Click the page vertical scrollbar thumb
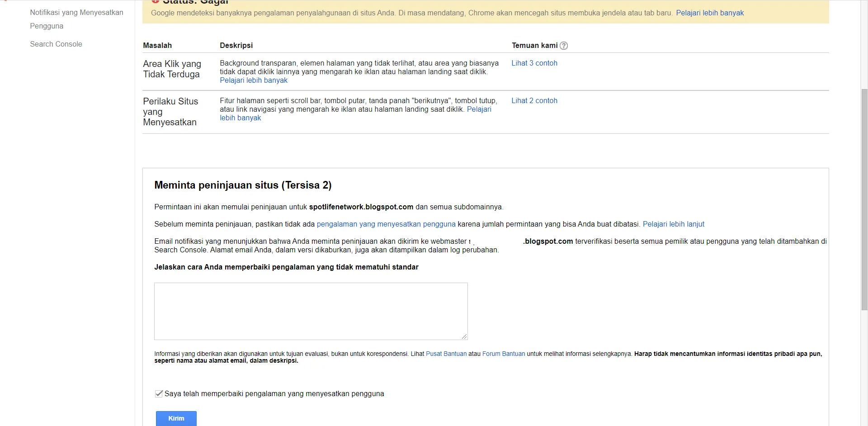This screenshot has height=426, width=868. click(x=864, y=199)
